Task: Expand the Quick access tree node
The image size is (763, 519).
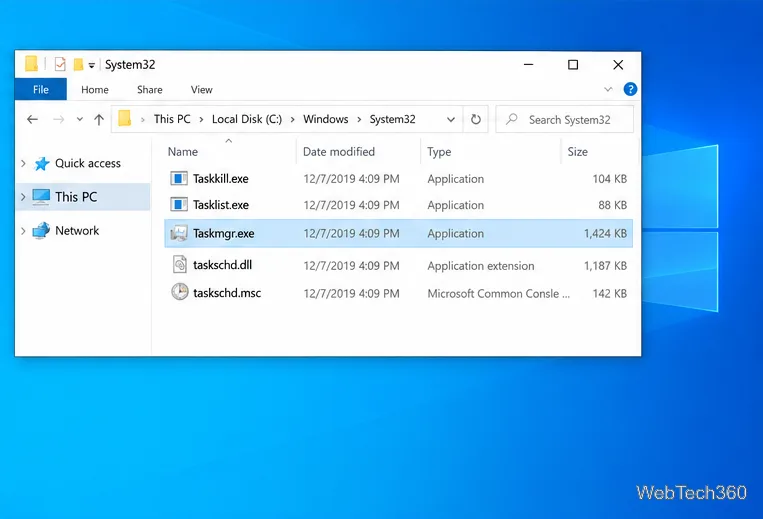Action: 23,163
